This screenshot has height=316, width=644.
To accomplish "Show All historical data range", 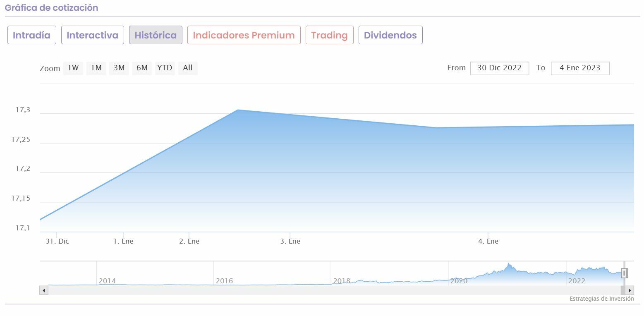I will point(188,68).
